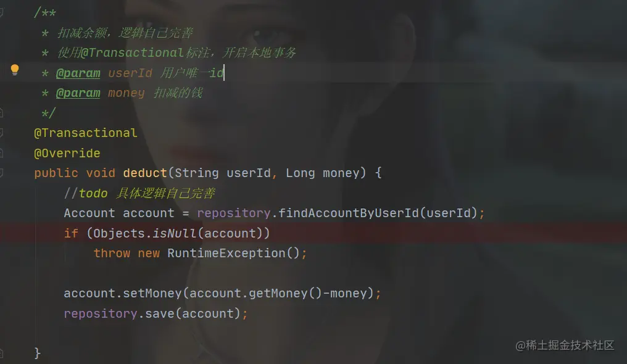The height and width of the screenshot is (364, 627).
Task: Click the RuntimeException class reference
Action: click(x=226, y=254)
